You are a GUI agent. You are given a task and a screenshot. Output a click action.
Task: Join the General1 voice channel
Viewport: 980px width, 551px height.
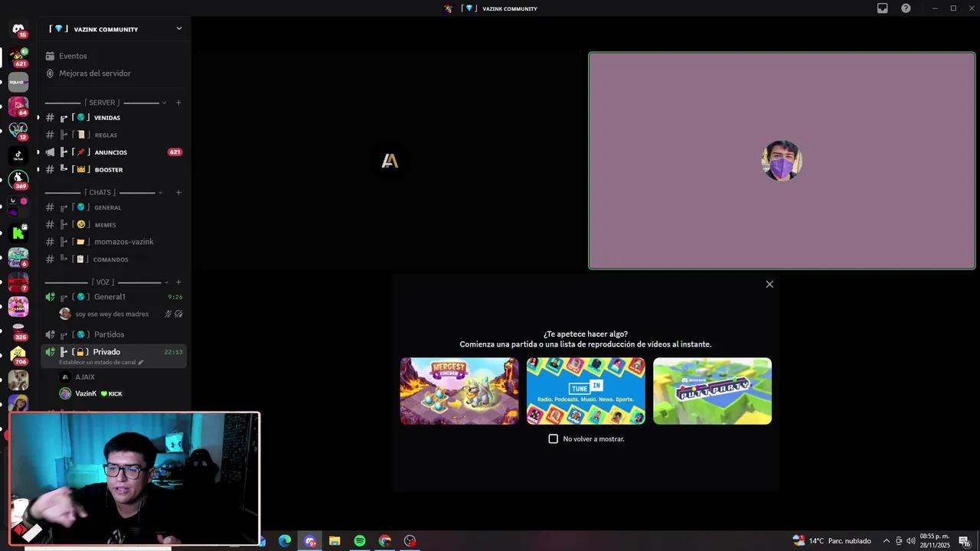coord(115,297)
